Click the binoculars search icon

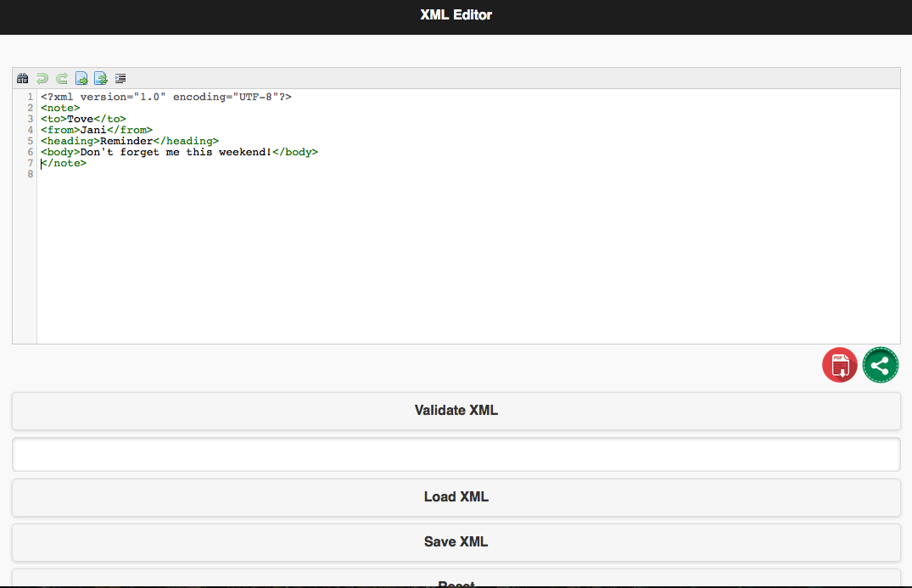click(x=23, y=79)
